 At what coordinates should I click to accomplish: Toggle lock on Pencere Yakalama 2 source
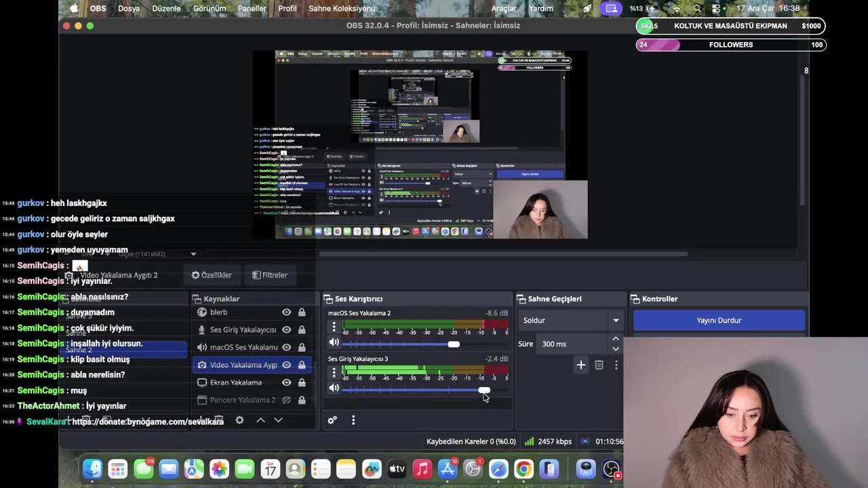[x=302, y=401]
